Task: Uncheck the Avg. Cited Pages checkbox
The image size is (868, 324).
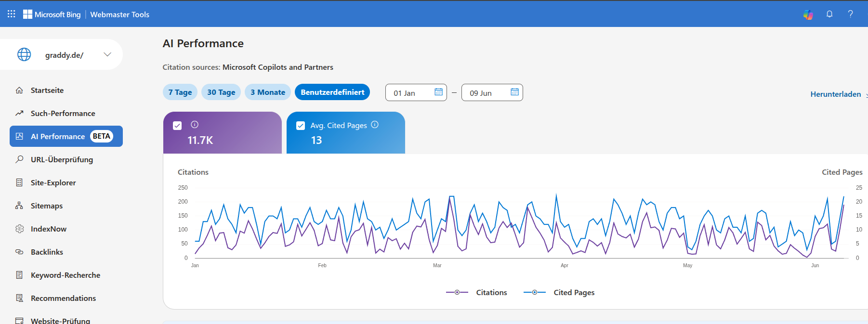Action: (x=301, y=126)
